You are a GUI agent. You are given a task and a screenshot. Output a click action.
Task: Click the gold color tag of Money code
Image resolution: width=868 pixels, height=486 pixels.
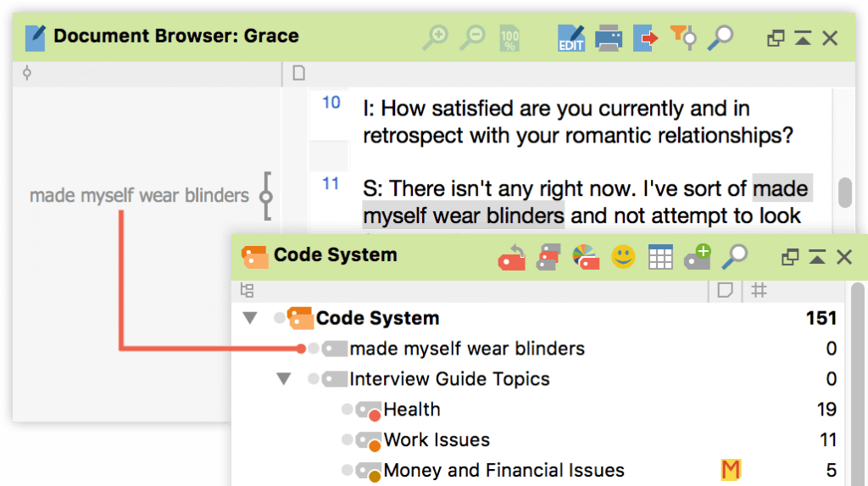coord(375,476)
